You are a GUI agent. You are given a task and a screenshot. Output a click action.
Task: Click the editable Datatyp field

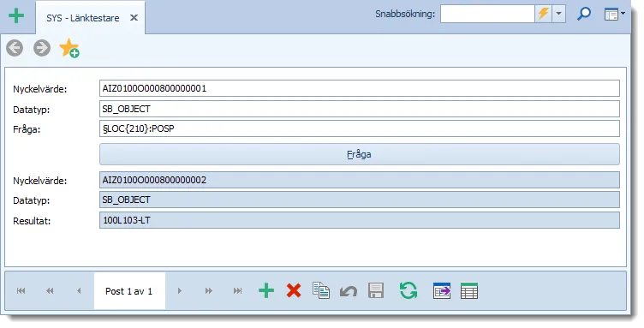click(x=360, y=109)
